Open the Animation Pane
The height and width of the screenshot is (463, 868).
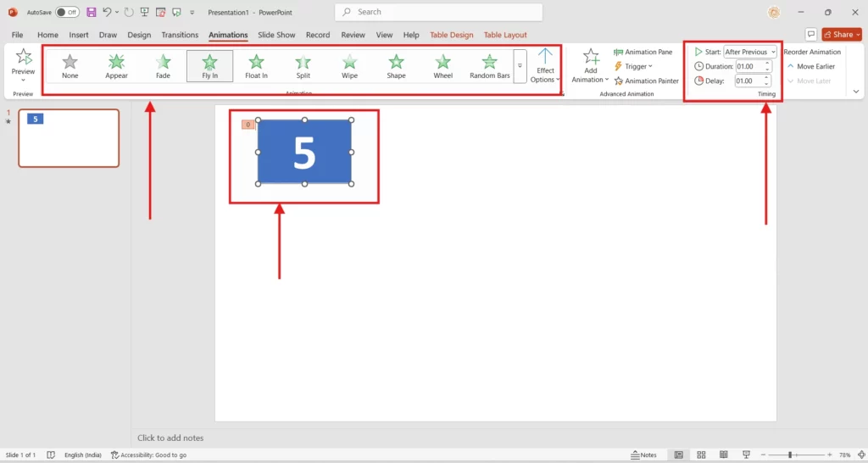(x=643, y=52)
